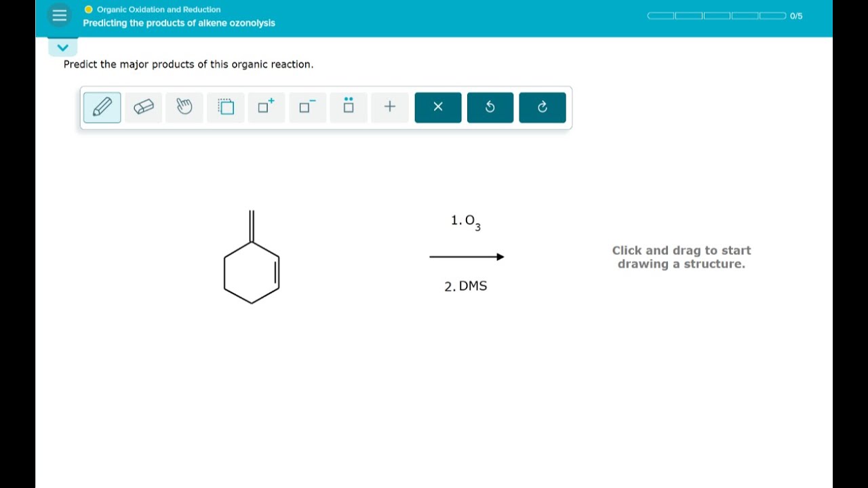Select the hand move tool
This screenshot has width=868, height=488.
coord(184,107)
